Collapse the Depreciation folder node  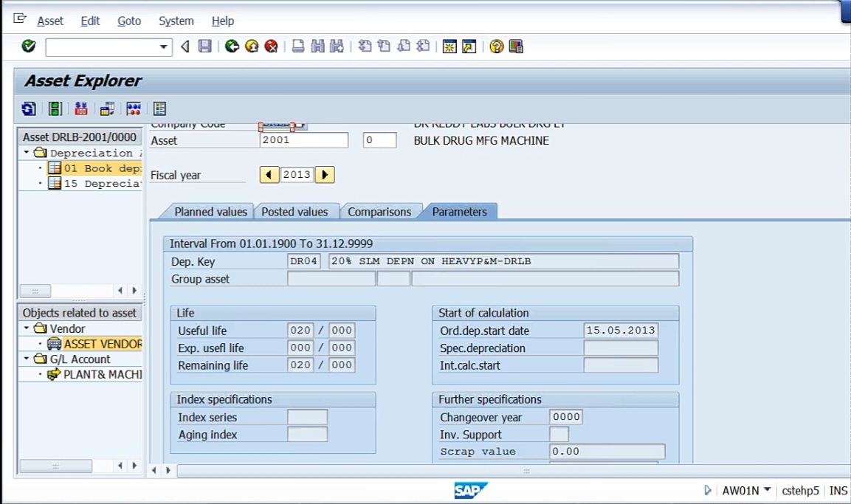click(x=26, y=153)
